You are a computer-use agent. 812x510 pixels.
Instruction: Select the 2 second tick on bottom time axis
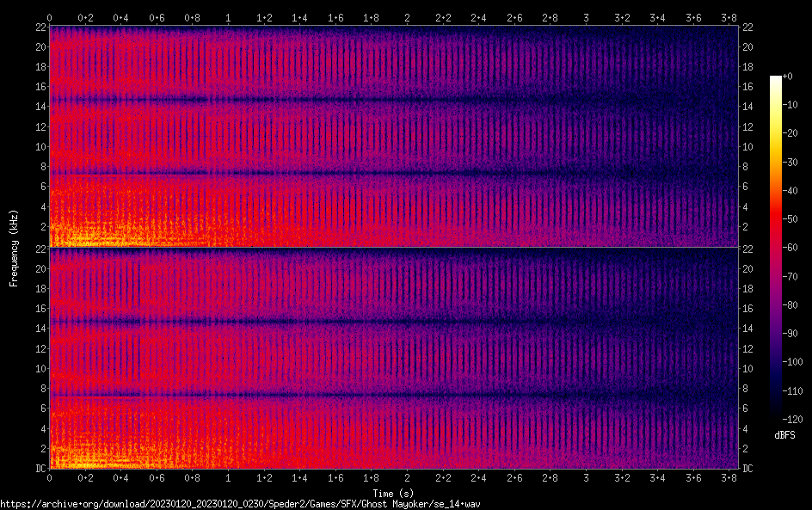[x=407, y=478]
